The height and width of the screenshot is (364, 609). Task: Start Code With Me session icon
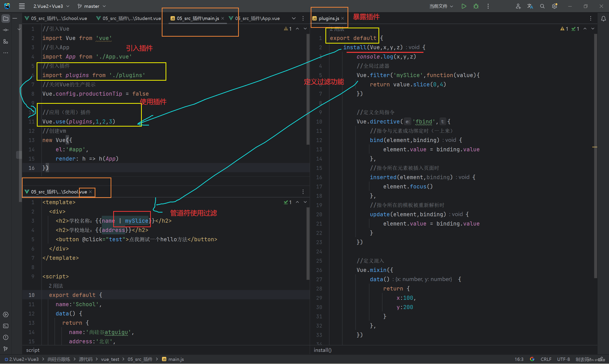click(x=518, y=6)
